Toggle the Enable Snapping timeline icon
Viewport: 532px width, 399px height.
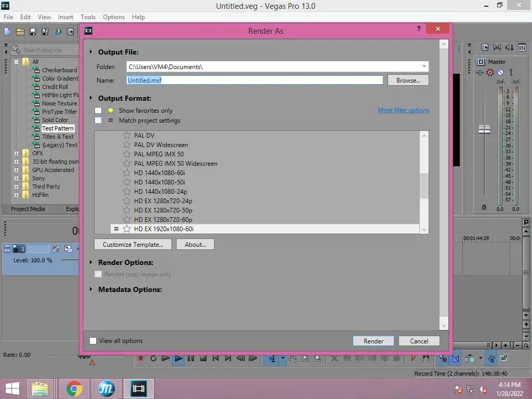(443, 358)
